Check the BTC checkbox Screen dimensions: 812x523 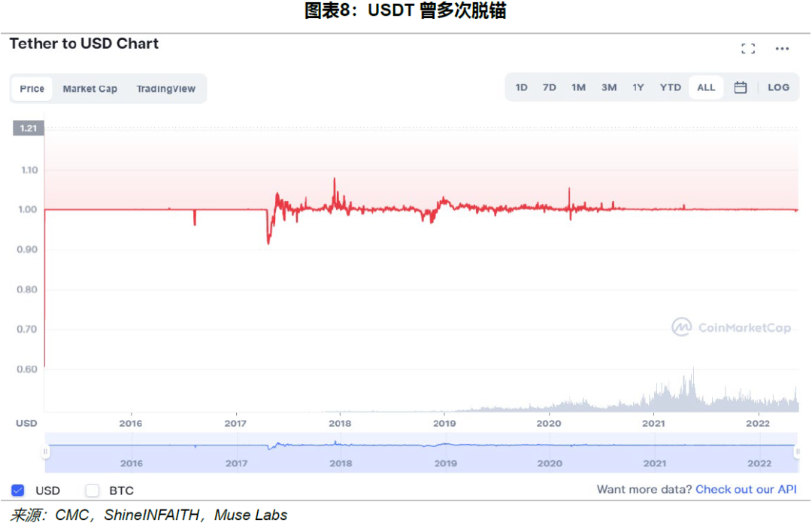(92, 490)
